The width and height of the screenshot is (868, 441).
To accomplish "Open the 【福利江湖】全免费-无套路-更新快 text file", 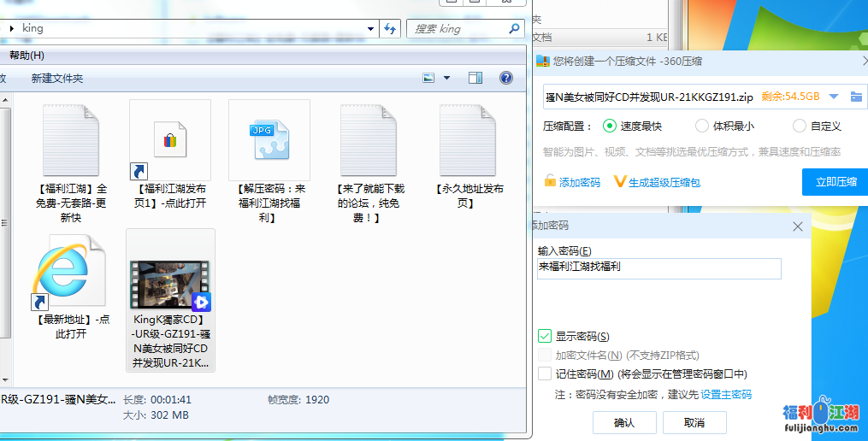I will point(70,163).
